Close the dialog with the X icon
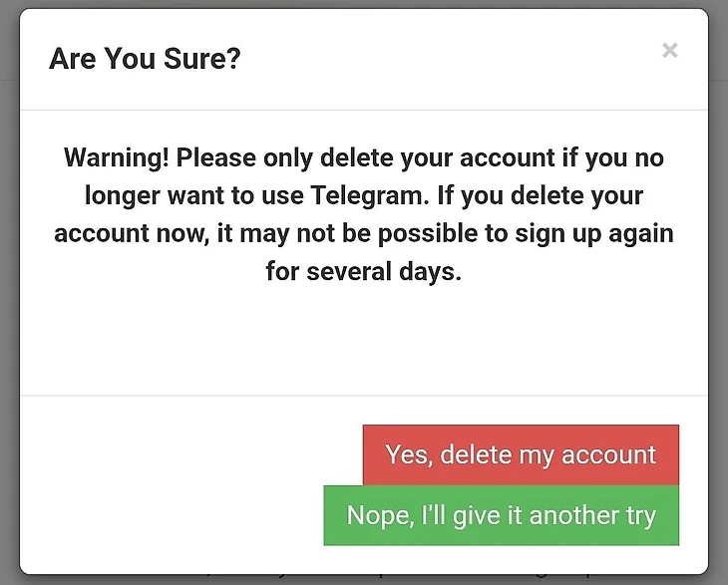The height and width of the screenshot is (585, 728). pyautogui.click(x=670, y=51)
